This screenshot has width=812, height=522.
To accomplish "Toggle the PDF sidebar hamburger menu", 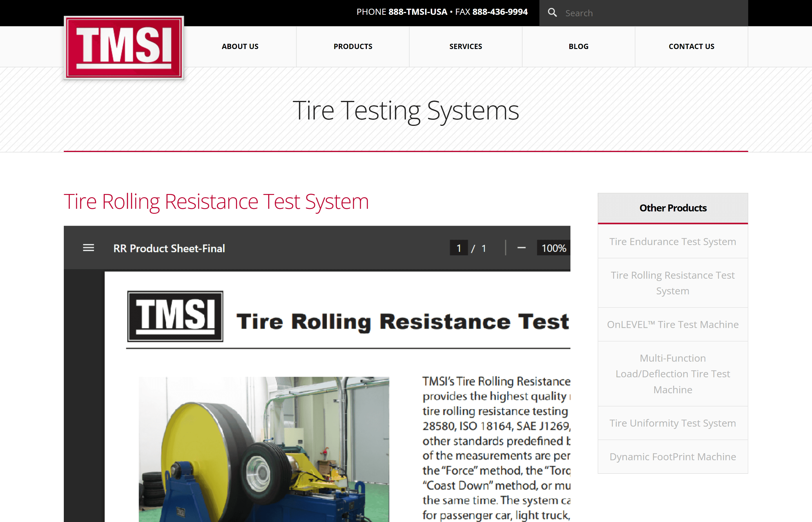I will (88, 248).
